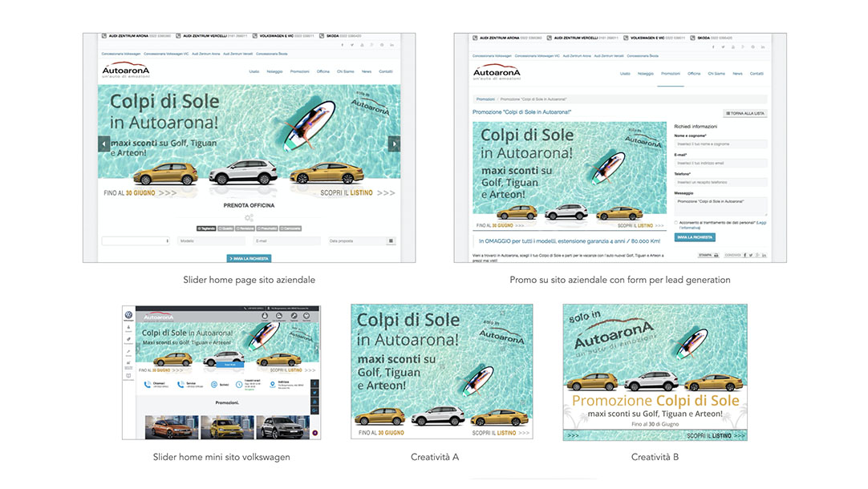Click Leggi l'informativa link in promo form
This screenshot has height=489, width=868.
pyautogui.click(x=723, y=225)
